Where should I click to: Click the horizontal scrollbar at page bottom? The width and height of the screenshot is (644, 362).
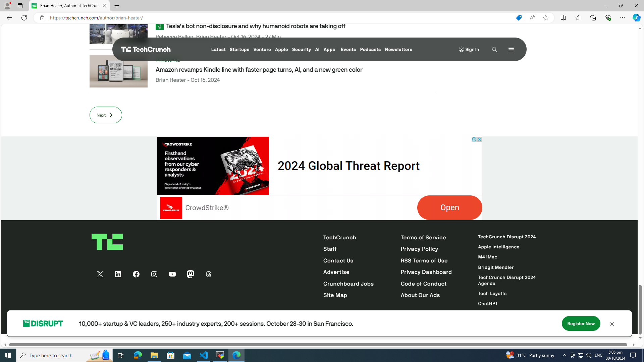[318, 345]
